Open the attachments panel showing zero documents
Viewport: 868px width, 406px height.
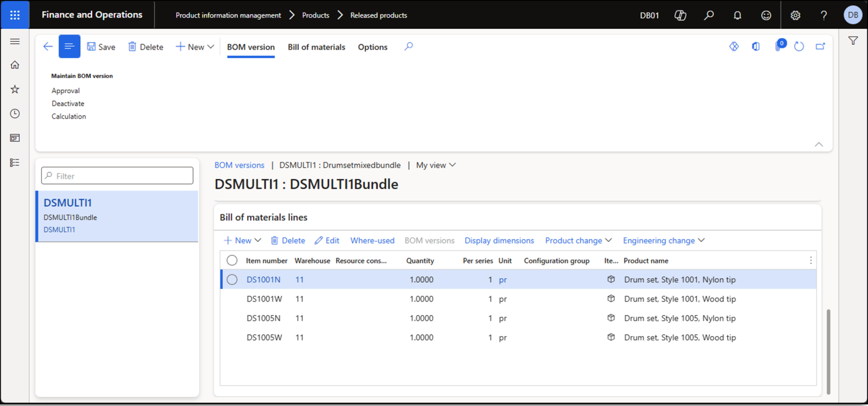tap(778, 46)
